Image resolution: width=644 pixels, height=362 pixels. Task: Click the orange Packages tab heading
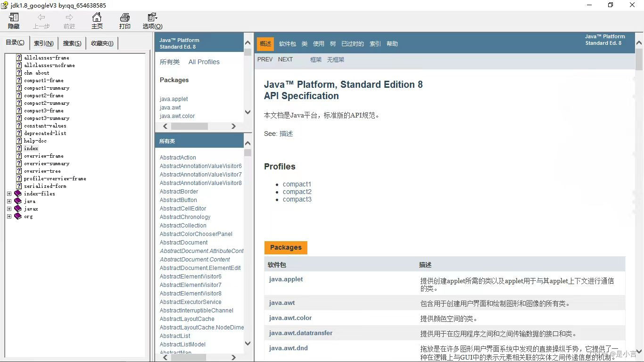tap(286, 247)
